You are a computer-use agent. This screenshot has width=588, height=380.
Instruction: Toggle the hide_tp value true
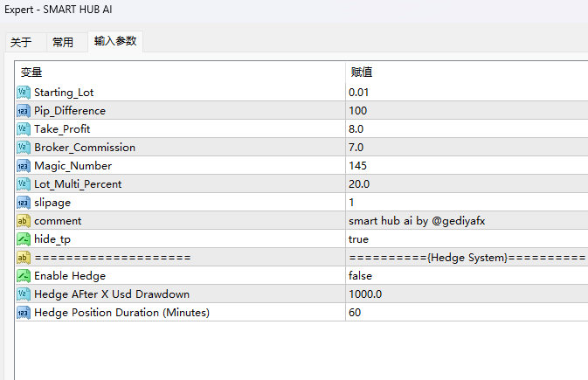[x=358, y=239]
